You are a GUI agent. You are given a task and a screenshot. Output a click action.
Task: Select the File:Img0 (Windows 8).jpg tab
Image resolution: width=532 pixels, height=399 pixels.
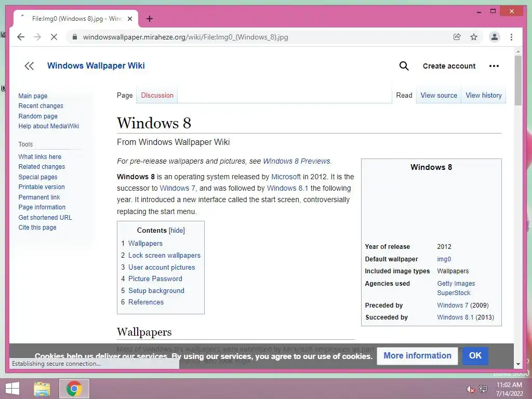[x=76, y=19]
